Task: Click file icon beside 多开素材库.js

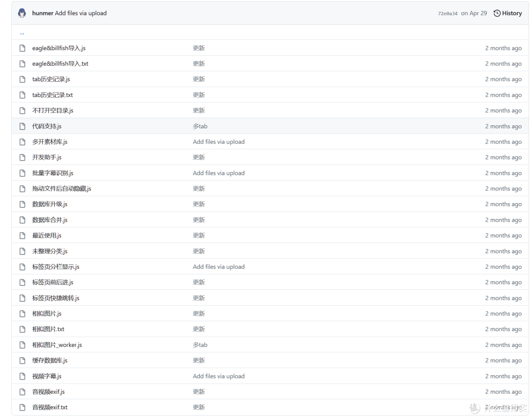Action: (x=22, y=142)
